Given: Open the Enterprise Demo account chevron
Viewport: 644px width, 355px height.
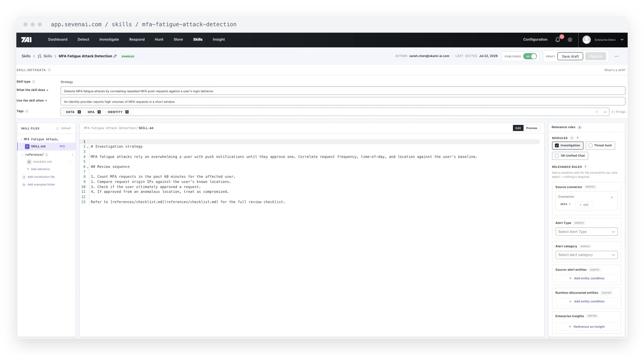Looking at the screenshot, I should click(622, 40).
